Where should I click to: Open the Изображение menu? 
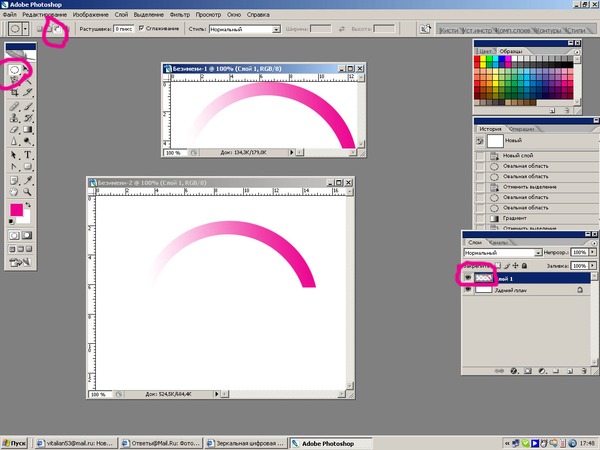(90, 15)
